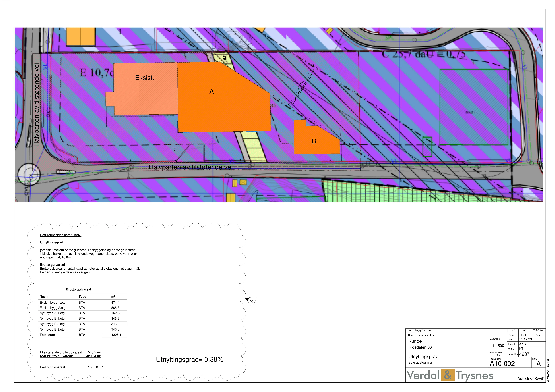
Task: Select the 'Nytt bygg B 3.etg' row name
Action: pyautogui.click(x=52, y=330)
